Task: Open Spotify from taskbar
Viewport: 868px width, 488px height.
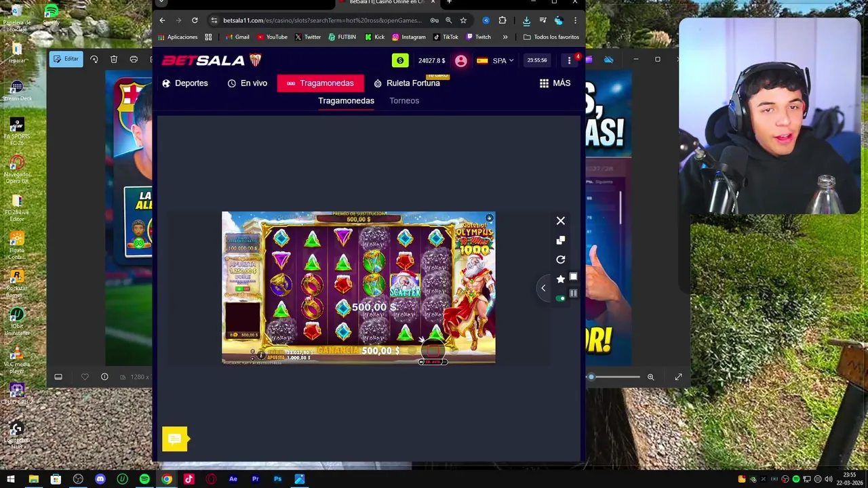Action: (x=144, y=479)
